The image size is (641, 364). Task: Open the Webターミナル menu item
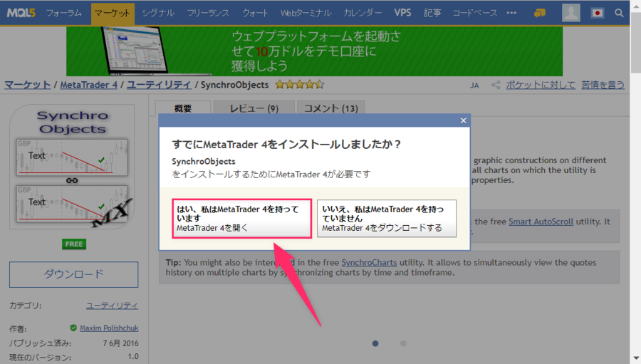pyautogui.click(x=306, y=13)
